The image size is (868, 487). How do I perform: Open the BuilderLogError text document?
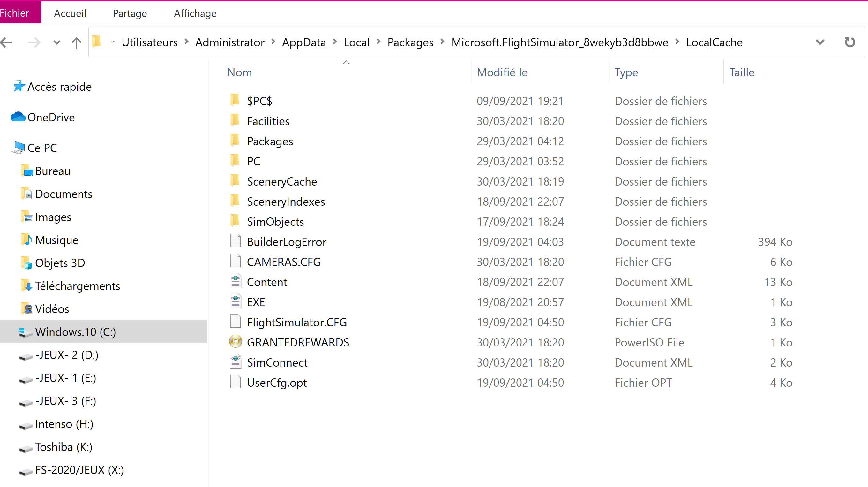click(287, 241)
